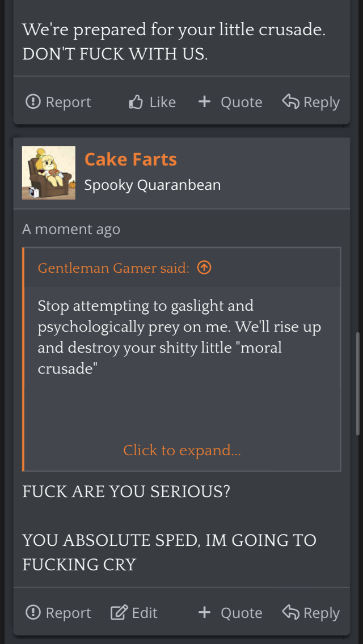Image resolution: width=363 pixels, height=644 pixels.
Task: Click the quoted Gentleman Gamer message text
Action: (179, 337)
